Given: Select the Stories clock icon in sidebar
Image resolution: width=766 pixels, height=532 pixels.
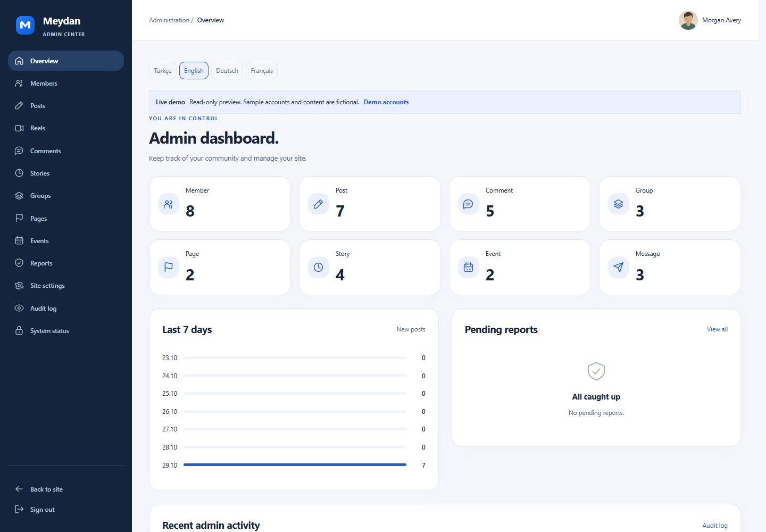Looking at the screenshot, I should coord(19,173).
